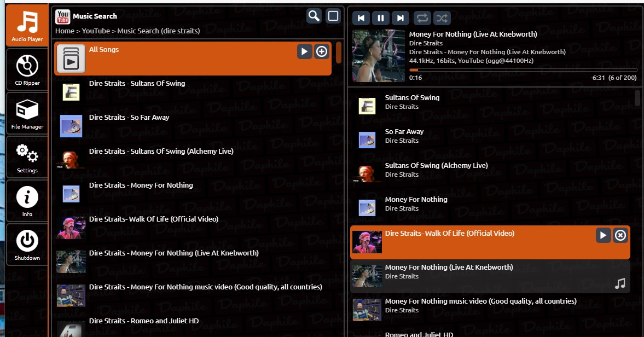Click the Music Search heading
The height and width of the screenshot is (337, 644).
click(95, 16)
